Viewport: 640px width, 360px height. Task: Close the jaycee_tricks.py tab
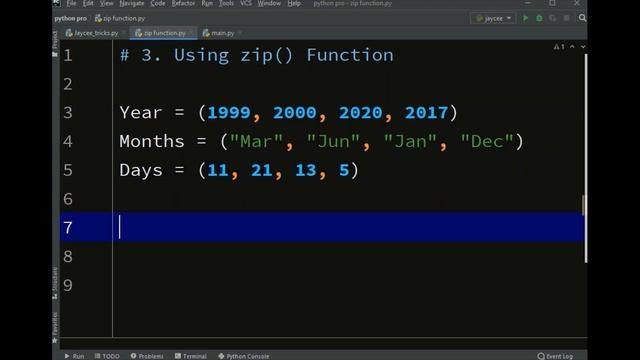click(124, 33)
